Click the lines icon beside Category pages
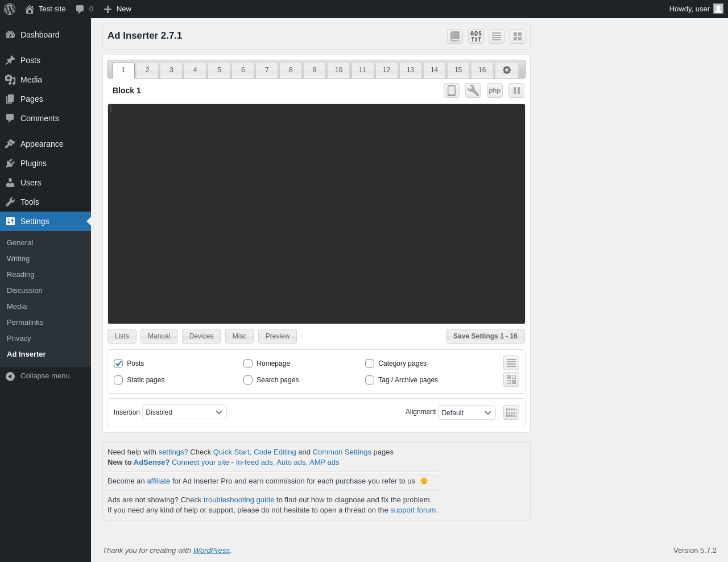The width and height of the screenshot is (728, 562). [511, 363]
